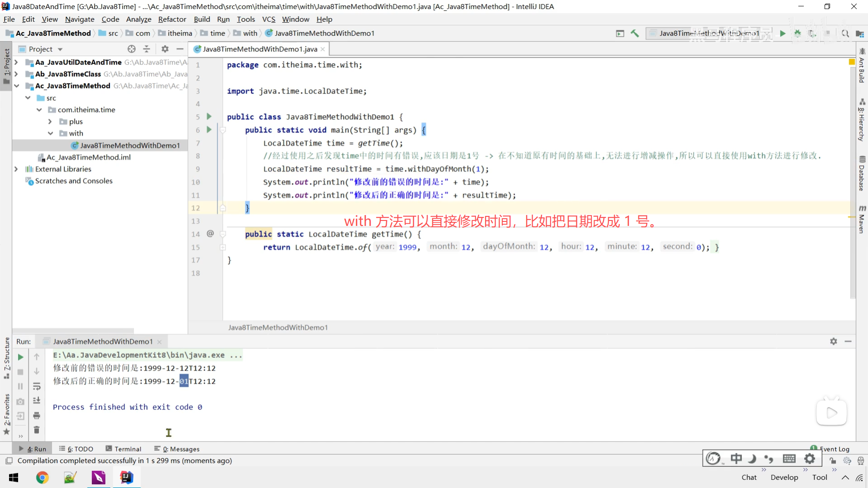868x488 pixels.
Task: Toggle the tool windows icon in the status bar corner
Action: [x=9, y=461]
